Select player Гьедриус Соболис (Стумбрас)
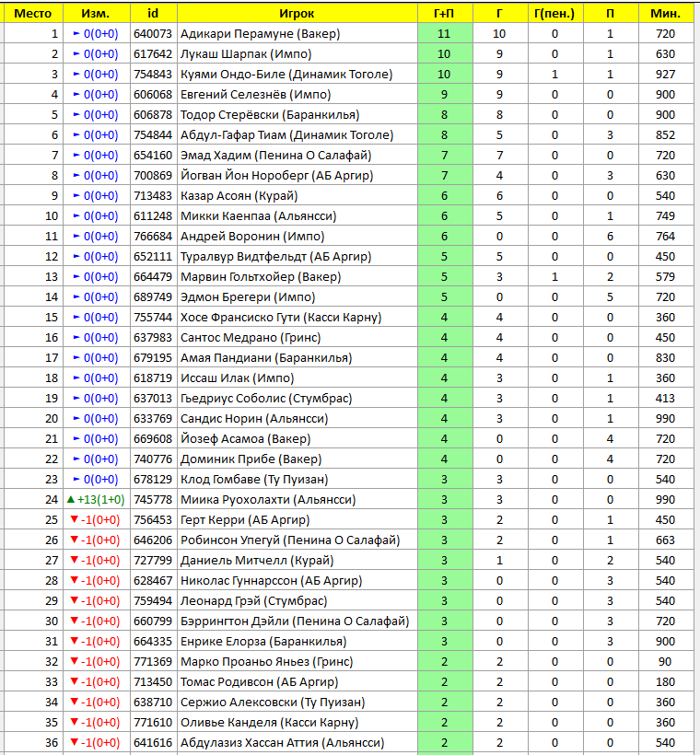 click(266, 398)
